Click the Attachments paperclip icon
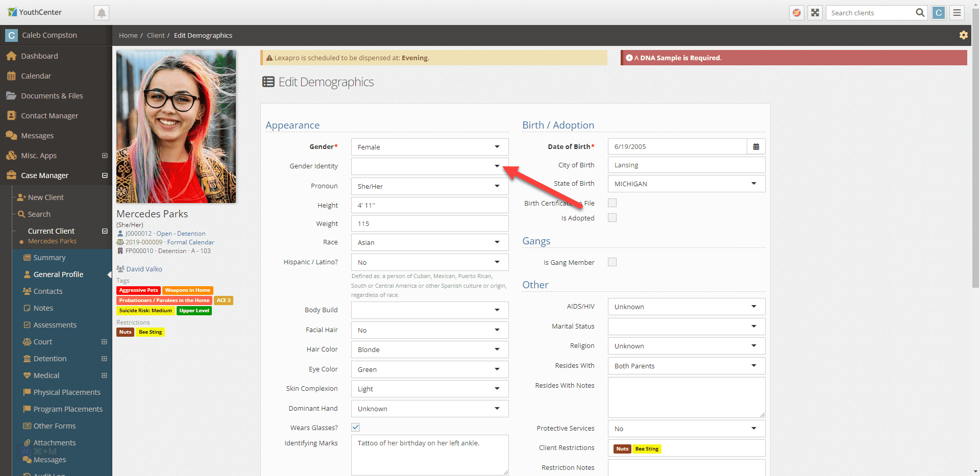This screenshot has height=476, width=980. click(27, 443)
